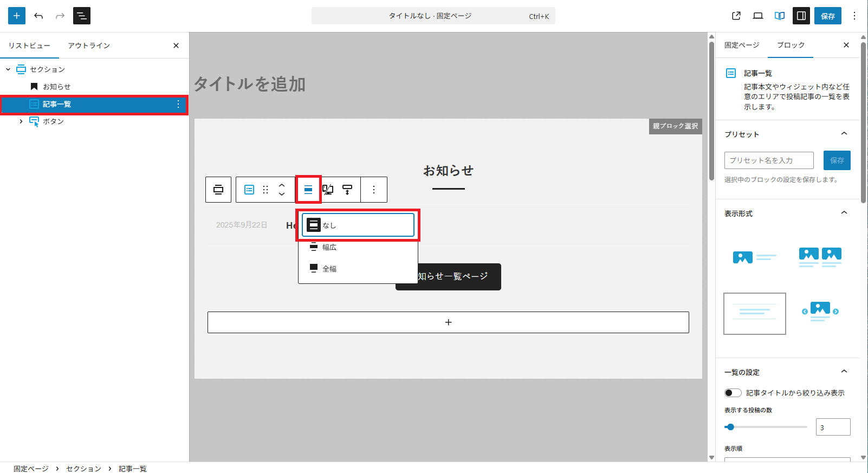The width and height of the screenshot is (868, 473).
Task: Toggle the settings sidebar panel icon
Action: coord(801,16)
